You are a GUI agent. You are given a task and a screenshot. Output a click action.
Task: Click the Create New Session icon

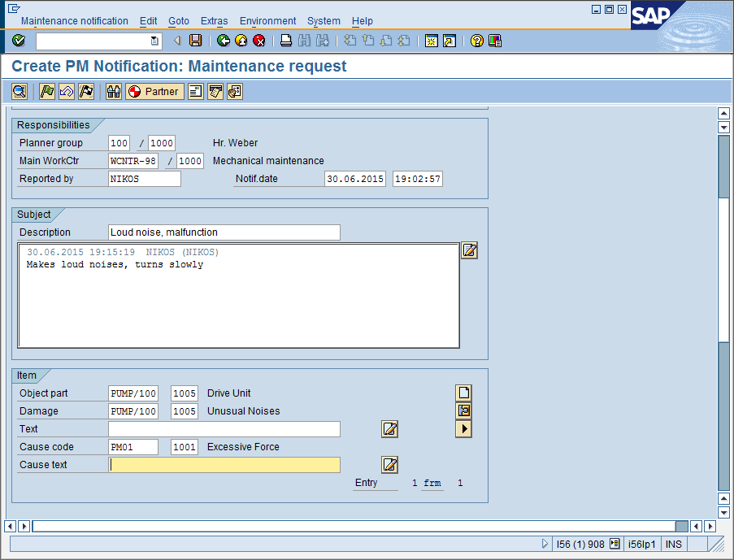[431, 41]
